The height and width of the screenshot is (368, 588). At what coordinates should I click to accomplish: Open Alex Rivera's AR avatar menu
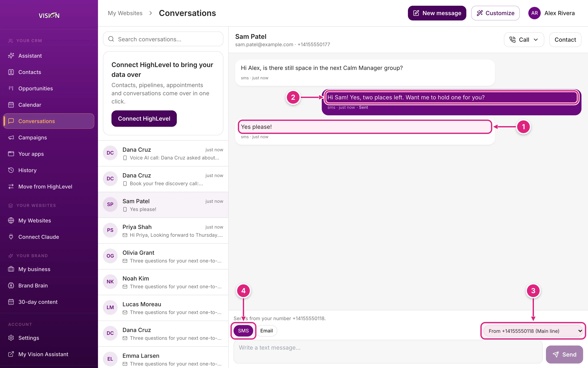[534, 13]
